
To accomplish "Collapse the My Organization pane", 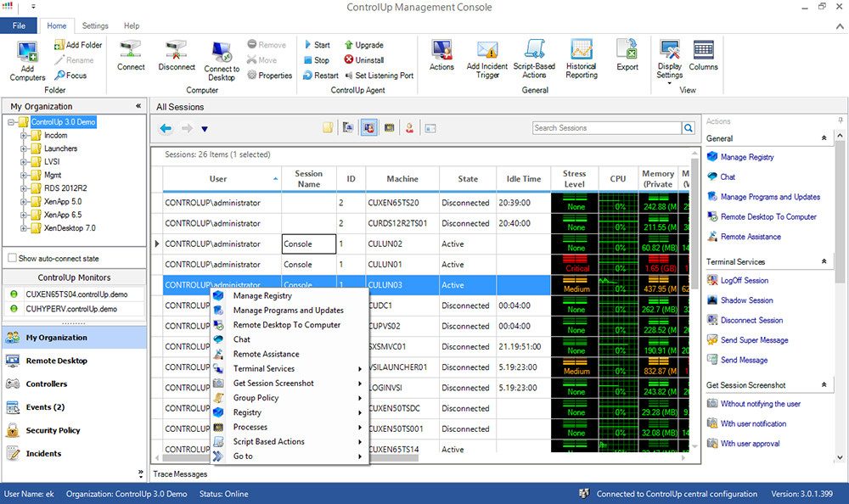I will (138, 106).
